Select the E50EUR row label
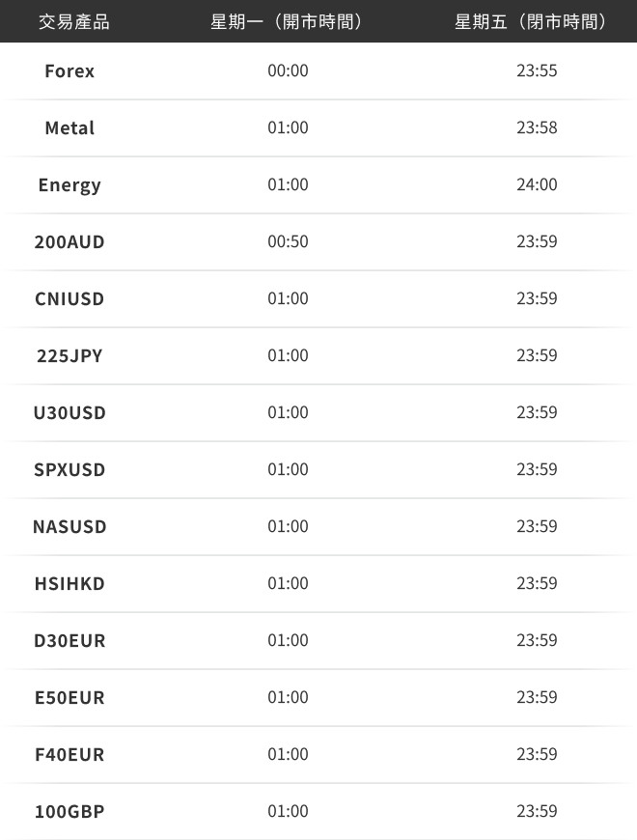This screenshot has height=840, width=637. point(69,697)
